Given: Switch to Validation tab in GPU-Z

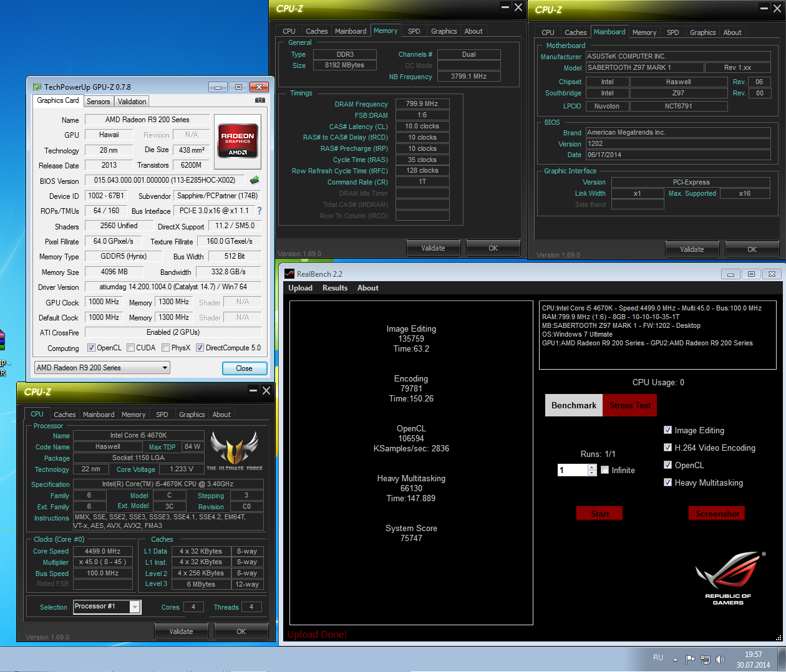Looking at the screenshot, I should tap(132, 102).
